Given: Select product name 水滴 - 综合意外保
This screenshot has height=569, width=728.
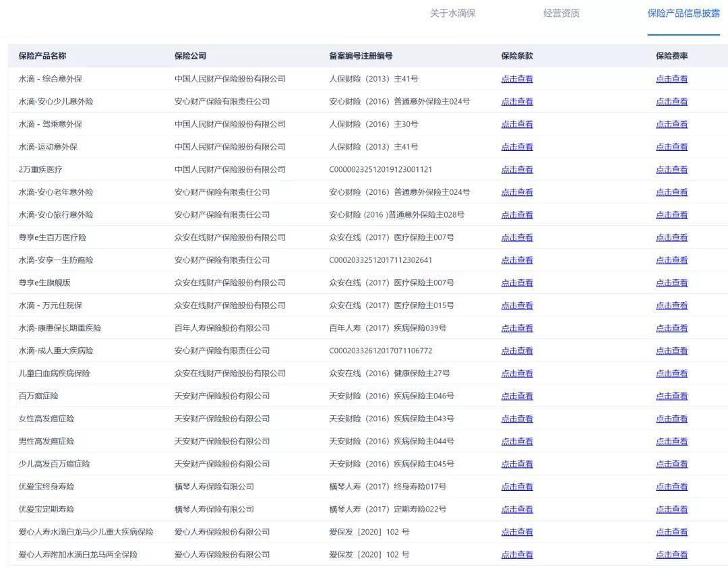Looking at the screenshot, I should (x=50, y=79).
